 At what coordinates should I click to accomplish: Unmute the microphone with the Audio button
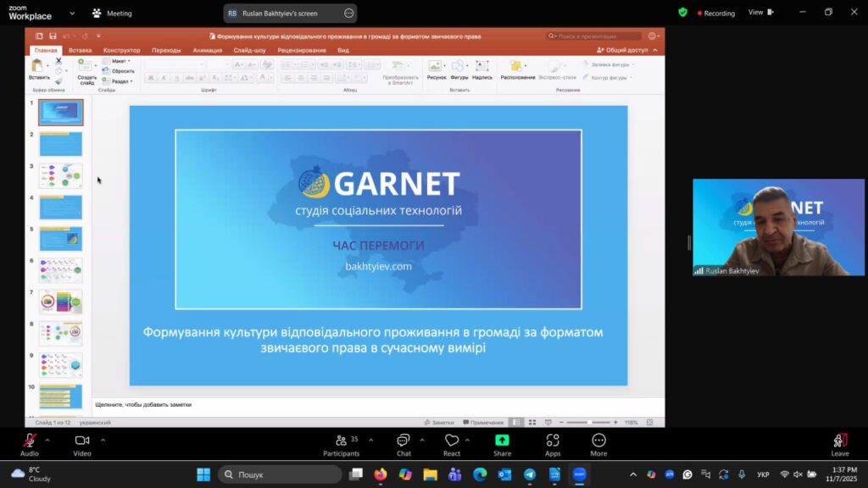pos(30,441)
